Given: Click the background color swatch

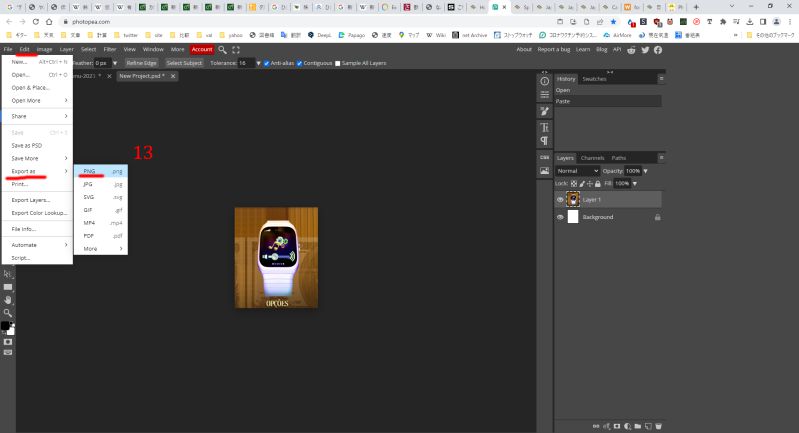Looking at the screenshot, I should tap(11, 332).
